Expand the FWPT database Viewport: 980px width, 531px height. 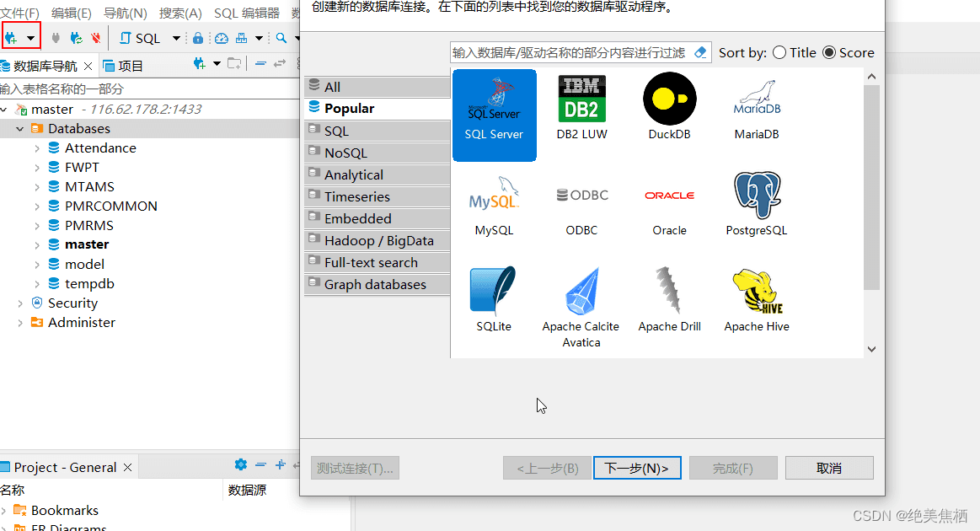pyautogui.click(x=37, y=168)
